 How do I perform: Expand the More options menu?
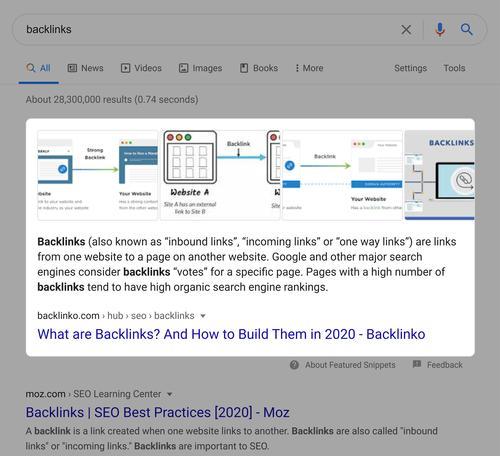pyautogui.click(x=309, y=68)
